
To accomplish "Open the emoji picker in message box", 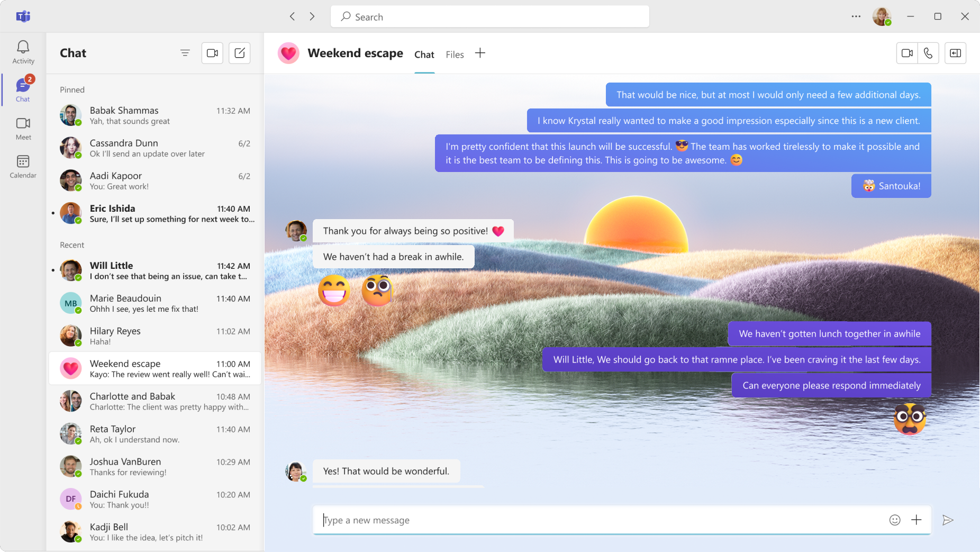I will click(895, 520).
